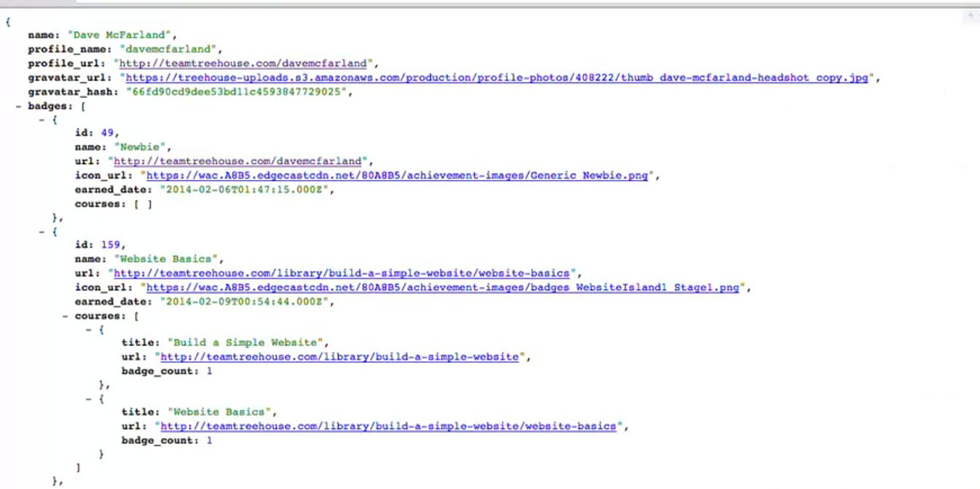980x489 pixels.
Task: Click the faint plus icon at top right
Action: tap(970, 16)
